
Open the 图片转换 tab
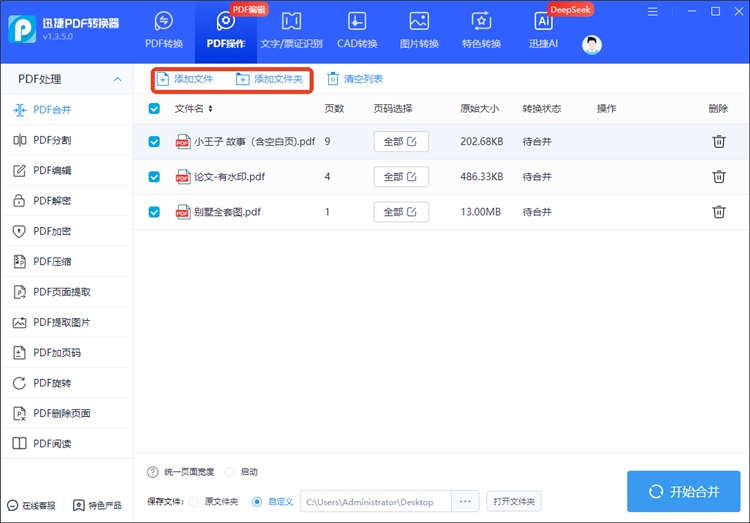419,31
